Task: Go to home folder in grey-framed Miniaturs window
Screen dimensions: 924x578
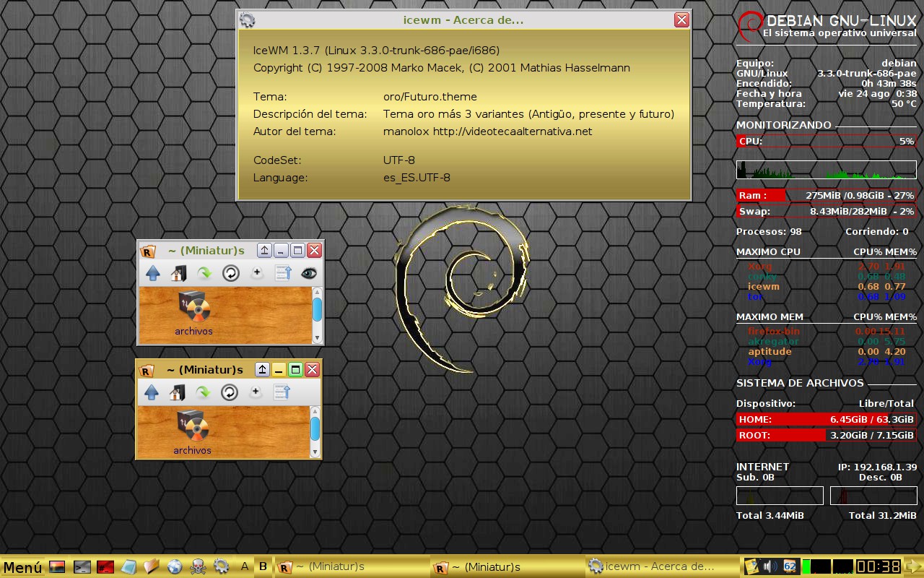Action: point(178,273)
